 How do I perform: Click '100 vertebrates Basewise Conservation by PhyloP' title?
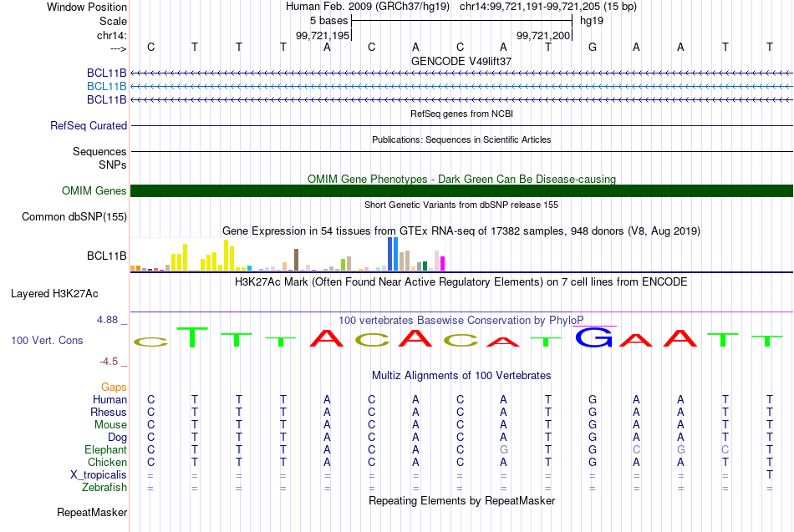461,321
